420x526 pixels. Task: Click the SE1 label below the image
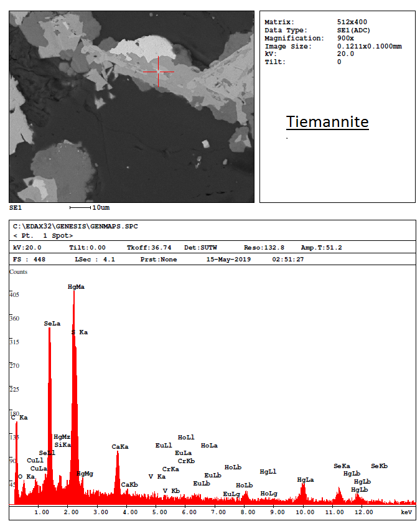click(x=16, y=208)
